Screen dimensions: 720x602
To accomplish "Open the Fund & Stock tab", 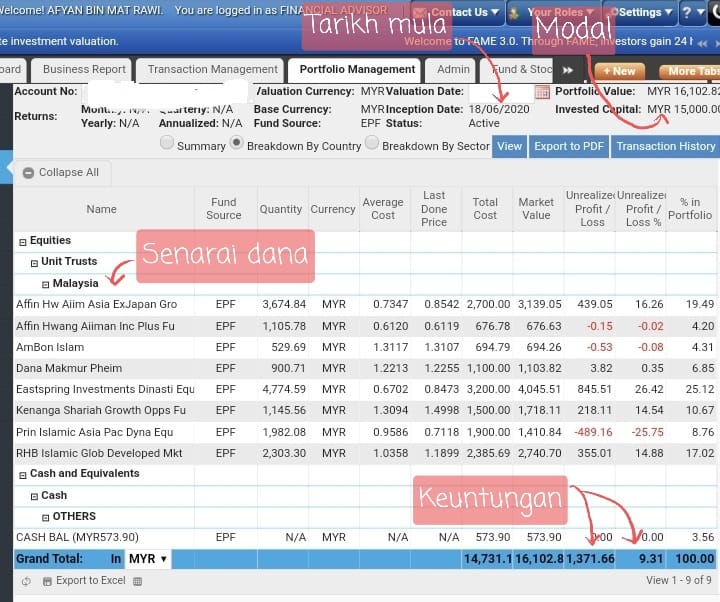I will 517,70.
